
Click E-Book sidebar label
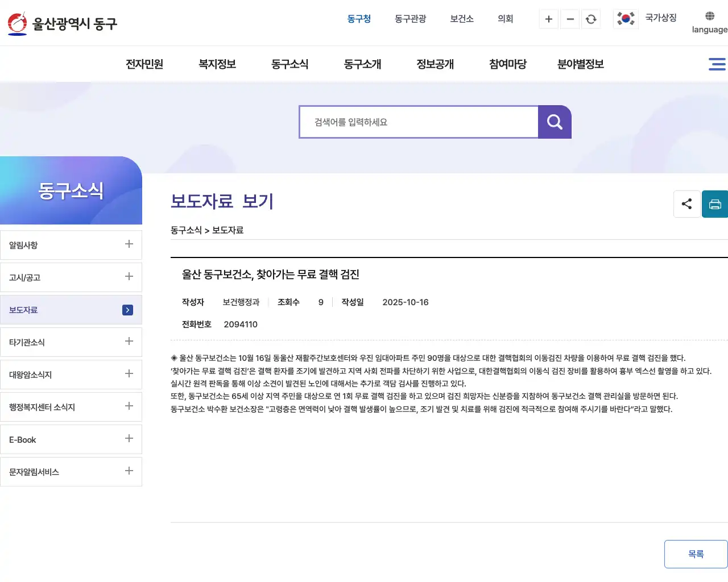tap(23, 440)
